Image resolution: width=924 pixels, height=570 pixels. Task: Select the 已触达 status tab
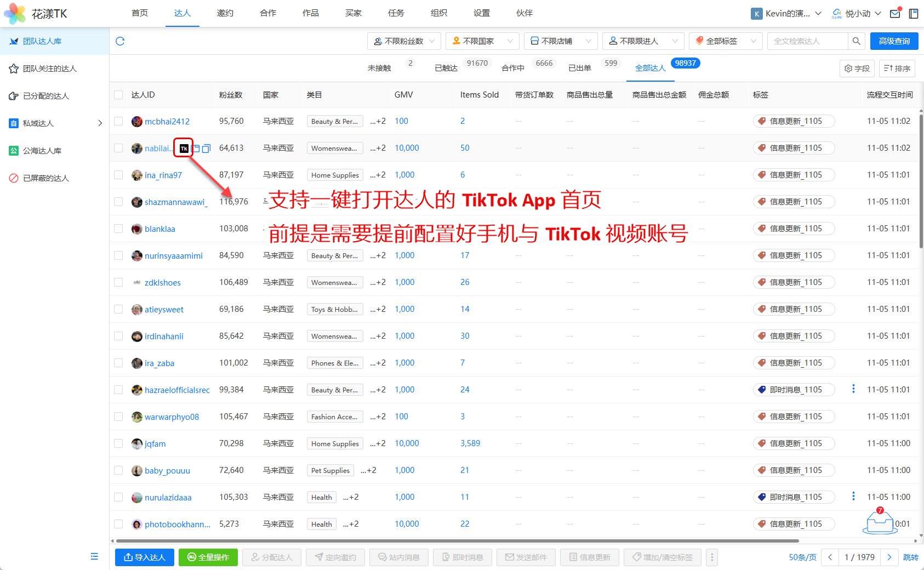[446, 68]
